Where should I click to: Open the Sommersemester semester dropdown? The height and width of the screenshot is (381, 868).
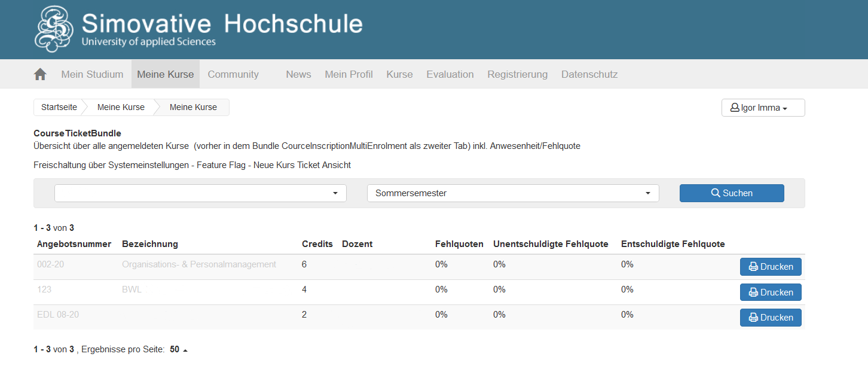(513, 193)
